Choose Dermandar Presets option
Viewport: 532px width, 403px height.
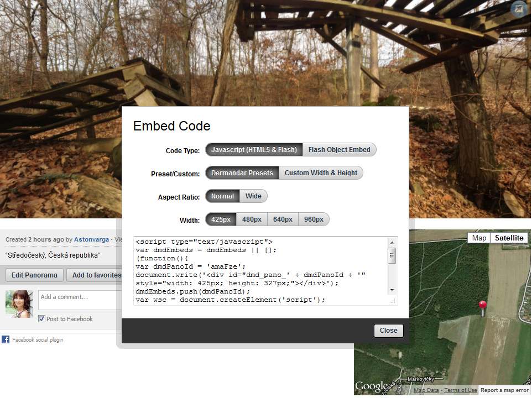[x=242, y=173]
